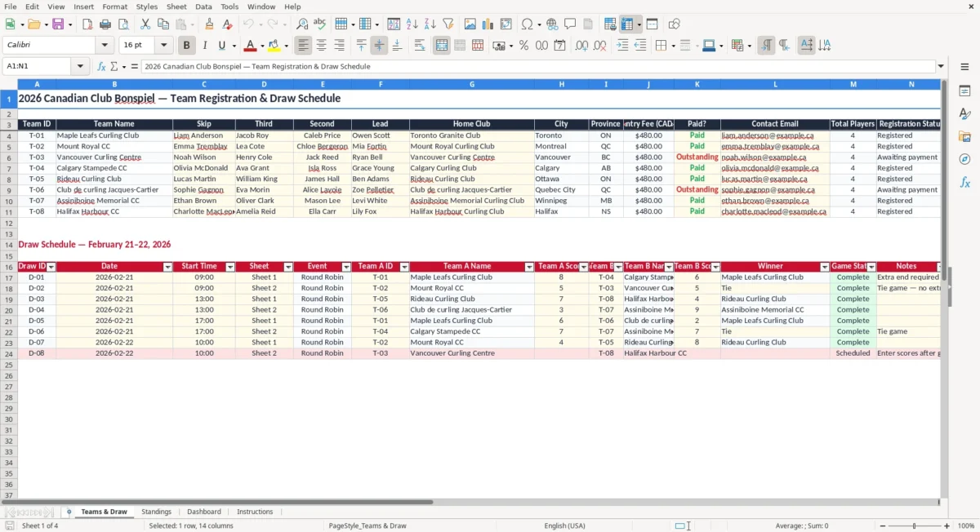The width and height of the screenshot is (980, 532).
Task: Click into the formula input line
Action: (537, 67)
